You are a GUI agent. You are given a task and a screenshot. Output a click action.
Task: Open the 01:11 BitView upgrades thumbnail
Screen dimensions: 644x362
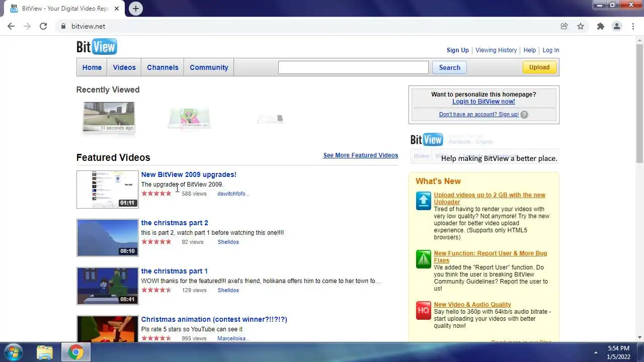tap(107, 190)
